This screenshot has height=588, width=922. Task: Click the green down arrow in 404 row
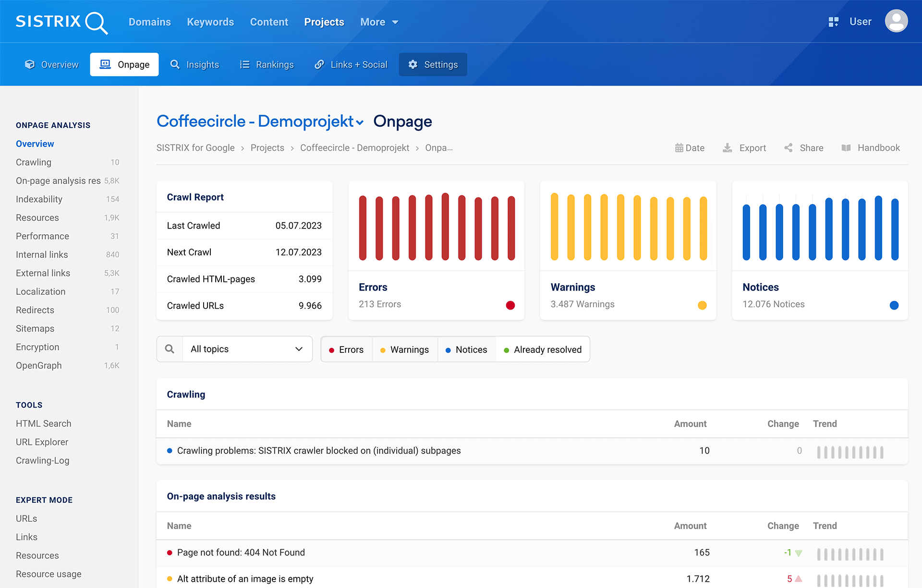click(x=799, y=553)
